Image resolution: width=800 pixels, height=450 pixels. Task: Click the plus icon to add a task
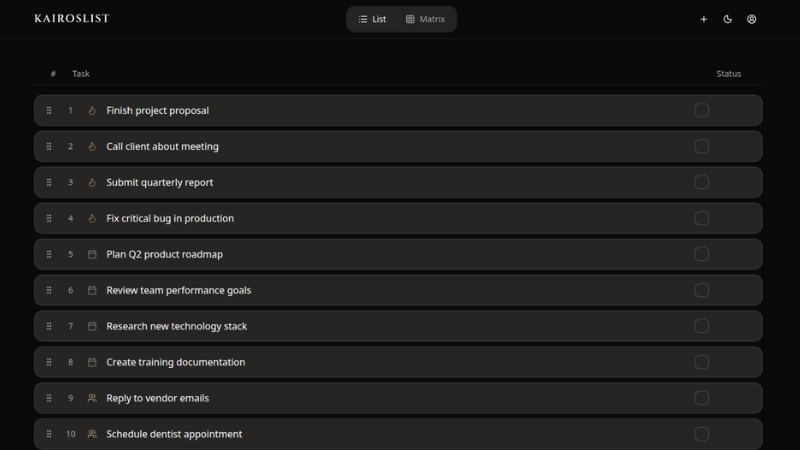[704, 19]
